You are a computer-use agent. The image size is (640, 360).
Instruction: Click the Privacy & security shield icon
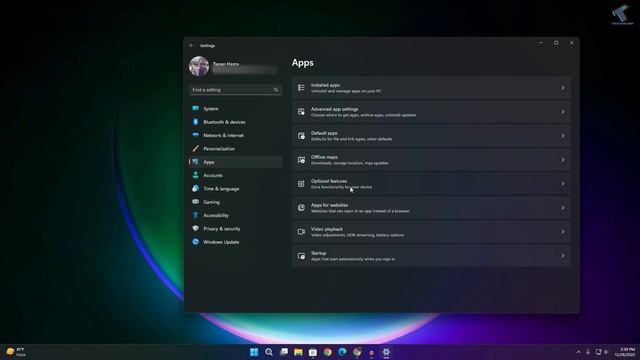click(x=196, y=229)
